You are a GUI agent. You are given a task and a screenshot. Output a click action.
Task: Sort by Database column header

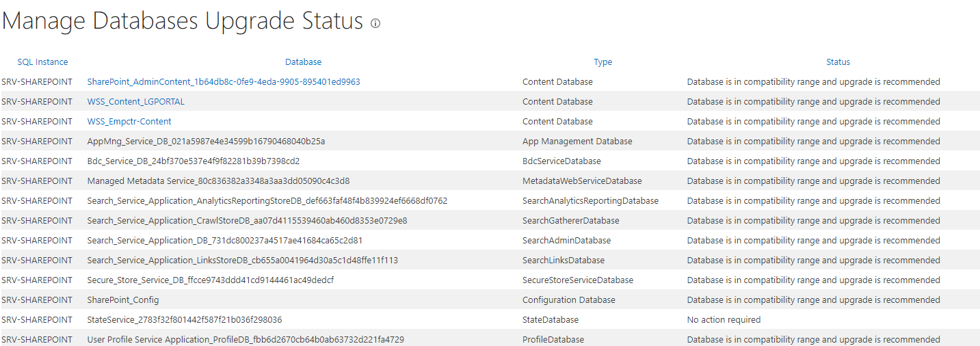point(303,62)
